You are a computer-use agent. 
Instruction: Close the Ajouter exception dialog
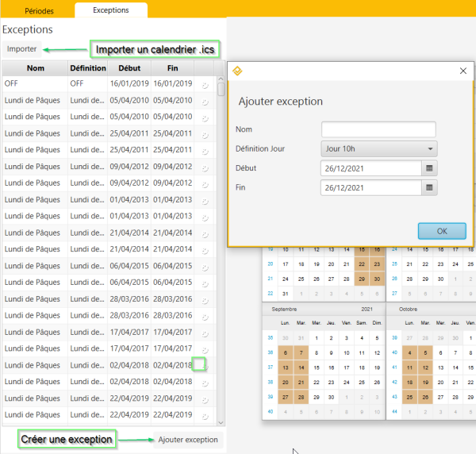click(463, 71)
